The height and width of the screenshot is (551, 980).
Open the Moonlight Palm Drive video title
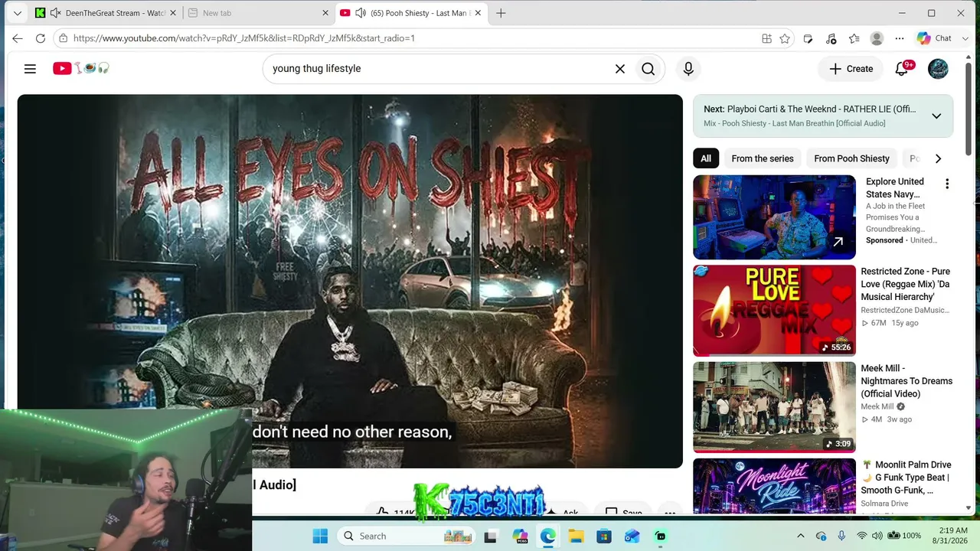tap(906, 478)
